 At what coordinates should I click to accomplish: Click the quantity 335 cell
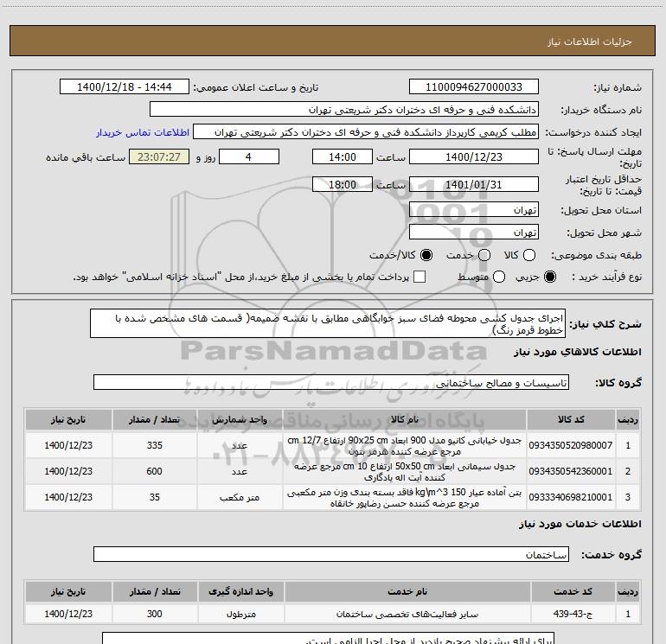coord(155,445)
